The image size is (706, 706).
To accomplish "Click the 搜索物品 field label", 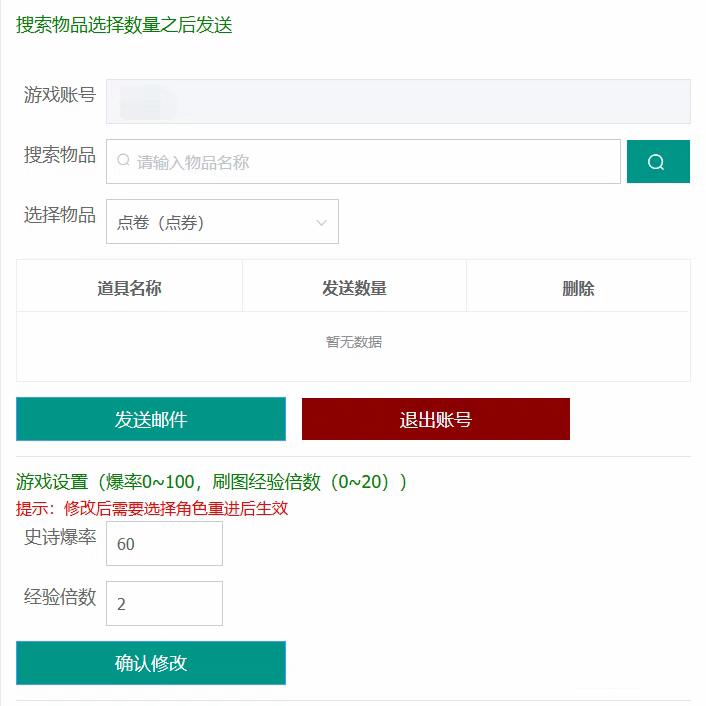I will point(60,155).
